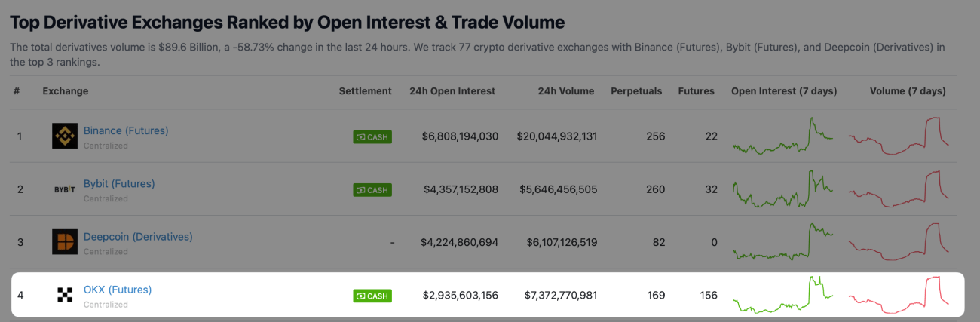980x322 pixels.
Task: Click the Bybit exchange logo icon
Action: [x=65, y=189]
